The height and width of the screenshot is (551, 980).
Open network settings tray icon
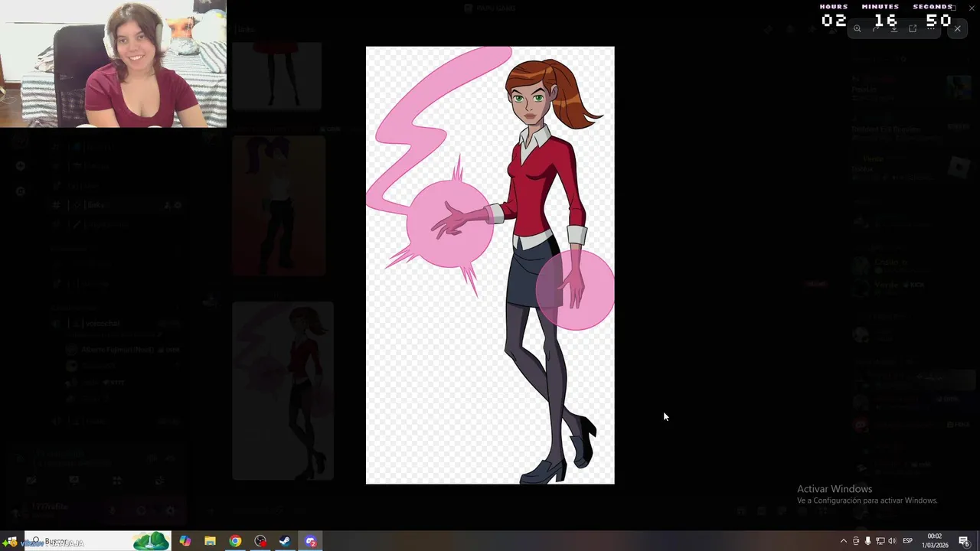880,541
